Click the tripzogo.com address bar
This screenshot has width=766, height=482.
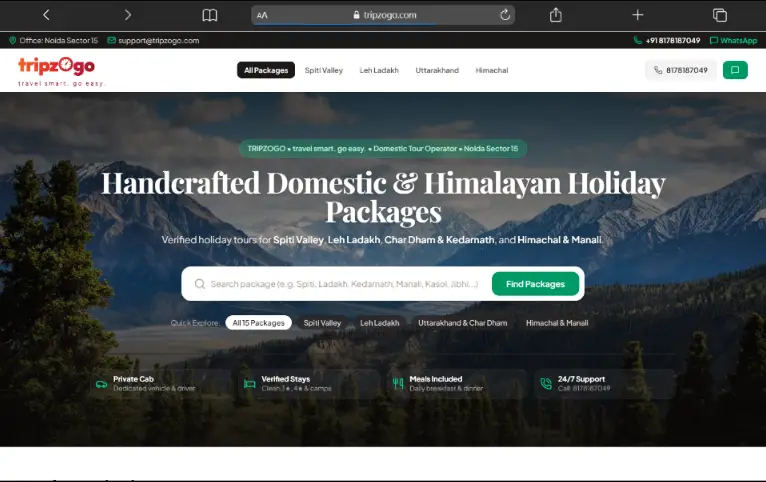click(x=383, y=15)
